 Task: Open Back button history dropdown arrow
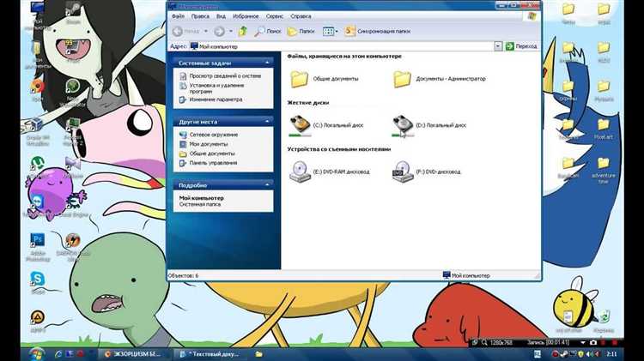pos(206,31)
